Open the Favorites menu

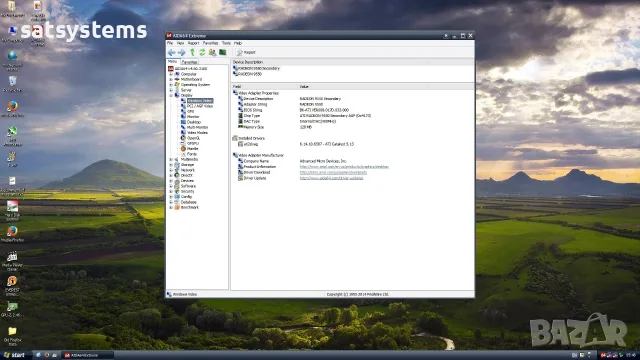(210, 43)
